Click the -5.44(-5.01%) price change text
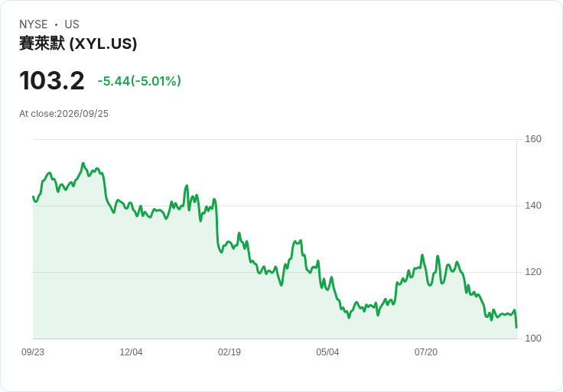This screenshot has height=392, width=563. [139, 81]
